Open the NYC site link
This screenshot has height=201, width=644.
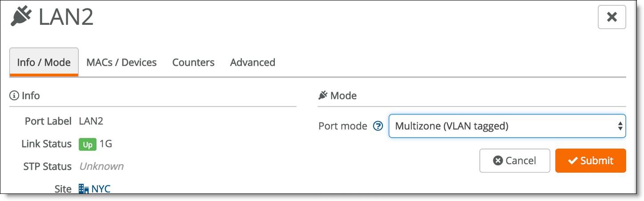[x=101, y=189]
